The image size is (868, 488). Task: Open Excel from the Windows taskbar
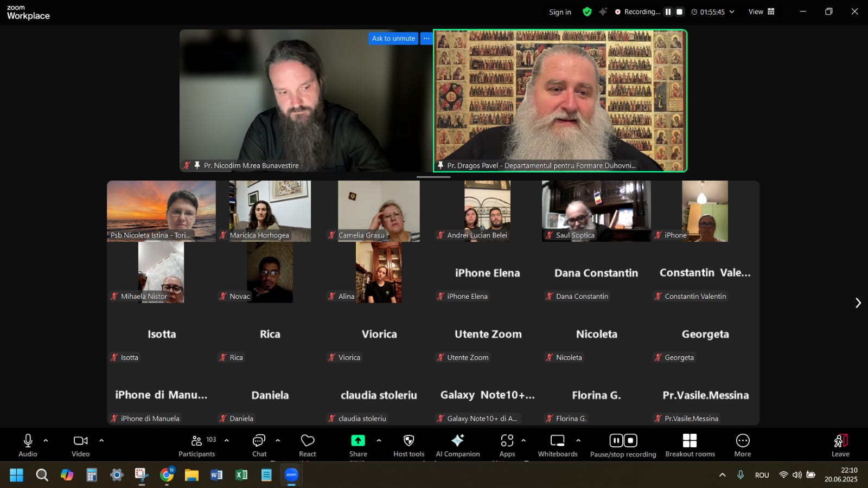(x=241, y=475)
